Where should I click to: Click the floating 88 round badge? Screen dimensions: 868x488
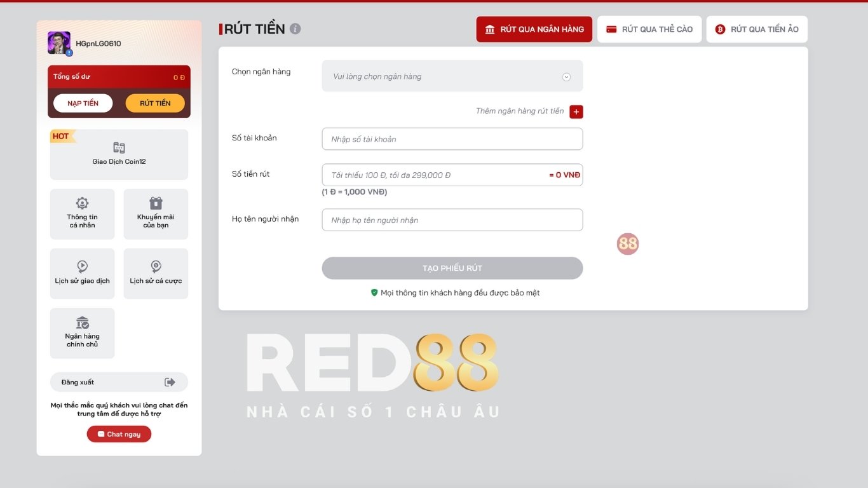tap(628, 244)
